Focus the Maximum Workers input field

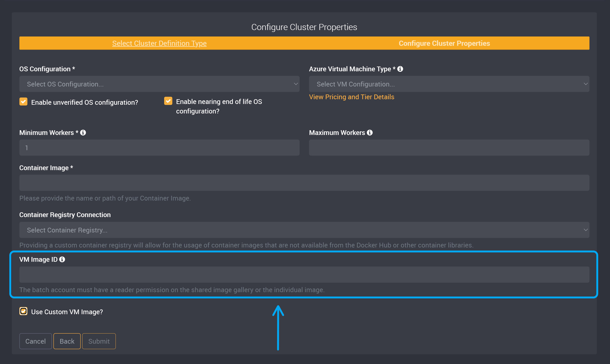[449, 148]
